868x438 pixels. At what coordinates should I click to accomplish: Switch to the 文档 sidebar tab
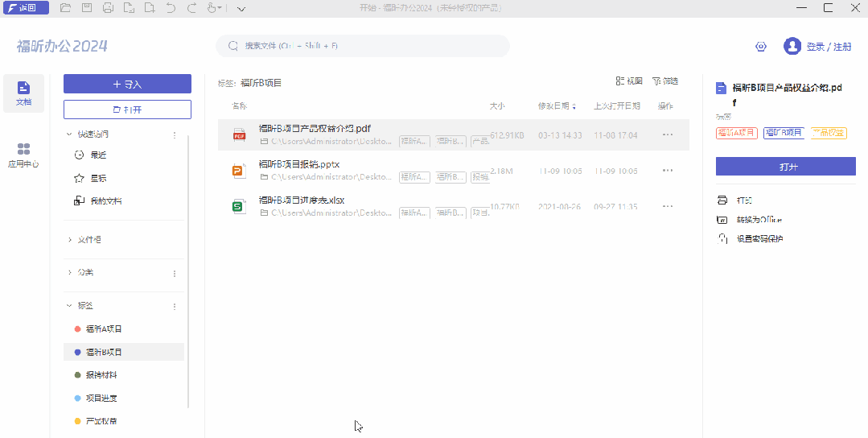pyautogui.click(x=24, y=93)
